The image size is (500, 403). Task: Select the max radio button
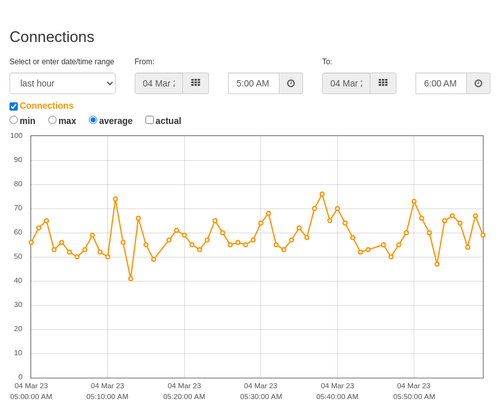(52, 120)
